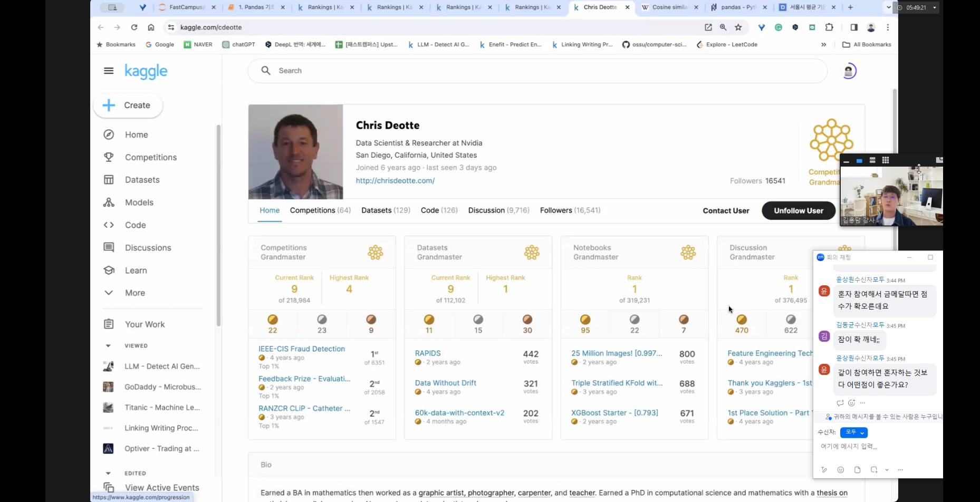Screen dimensions: 980x502
Task: Click the Create button
Action: pos(128,105)
